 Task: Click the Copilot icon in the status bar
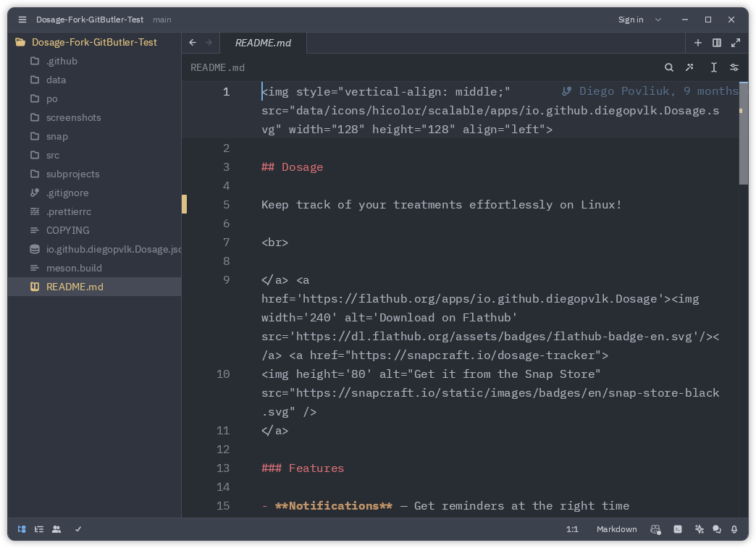click(x=655, y=529)
